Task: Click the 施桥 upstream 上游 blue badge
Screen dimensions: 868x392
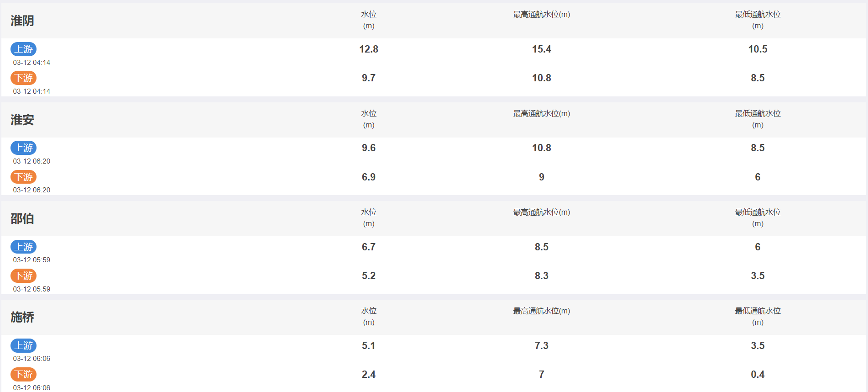Action: [24, 345]
